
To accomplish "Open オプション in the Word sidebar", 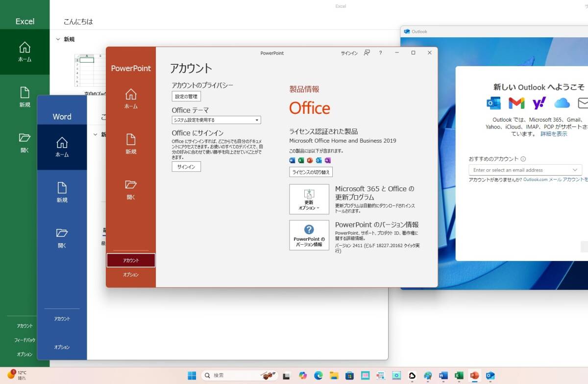I will [62, 347].
